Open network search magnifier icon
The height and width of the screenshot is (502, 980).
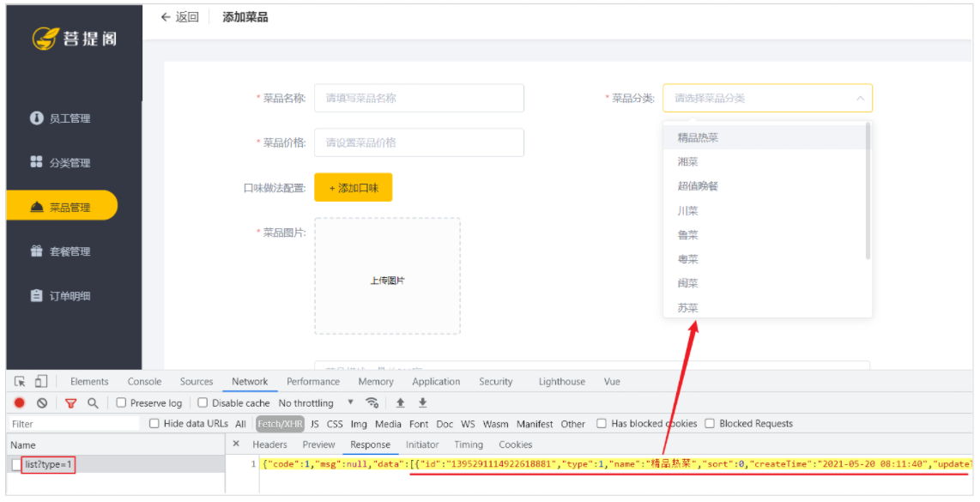93,403
